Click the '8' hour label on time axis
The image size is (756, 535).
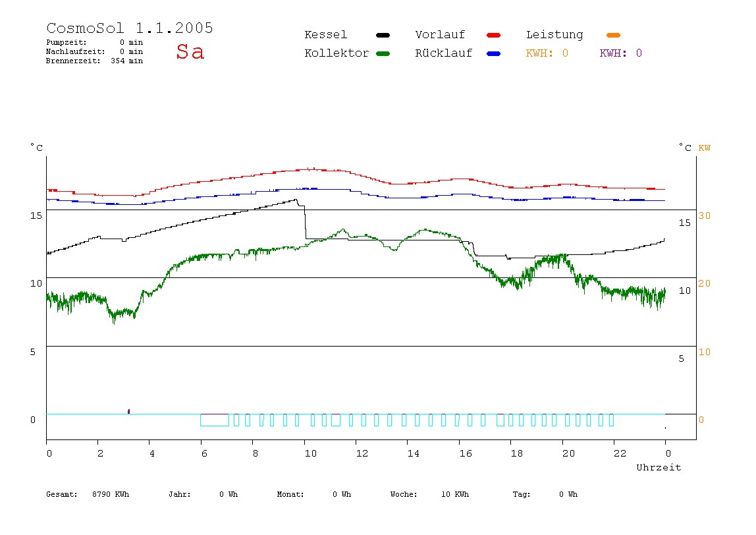(255, 453)
